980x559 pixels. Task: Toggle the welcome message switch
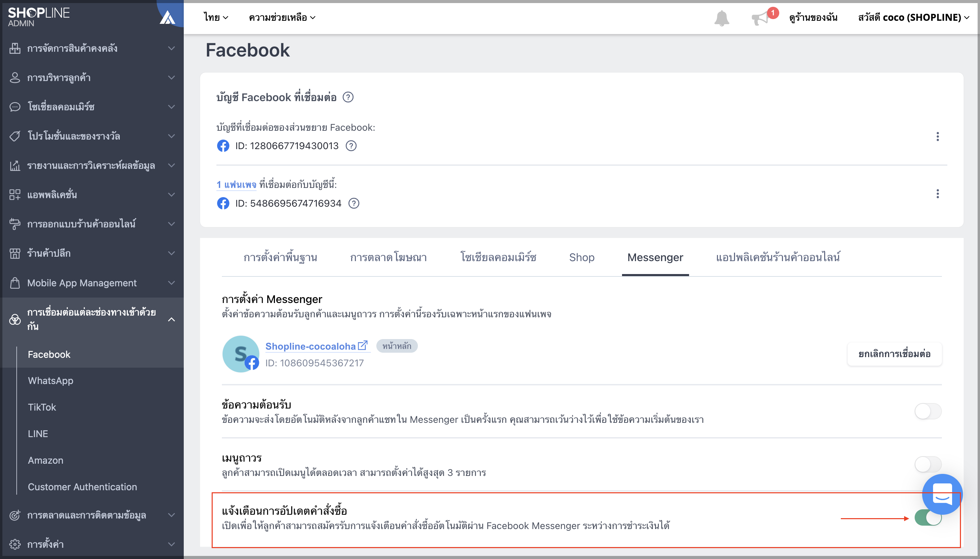[x=928, y=411]
